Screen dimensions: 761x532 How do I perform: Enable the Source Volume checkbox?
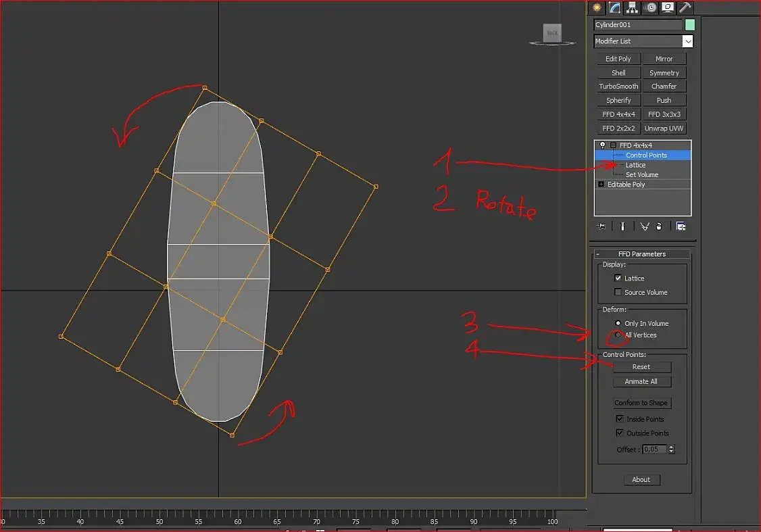pyautogui.click(x=618, y=292)
